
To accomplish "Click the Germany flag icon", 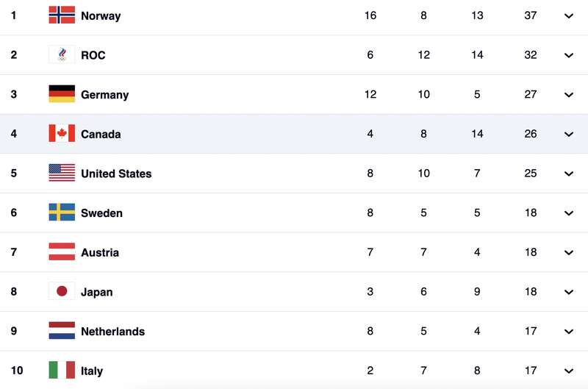I will click(x=62, y=94).
